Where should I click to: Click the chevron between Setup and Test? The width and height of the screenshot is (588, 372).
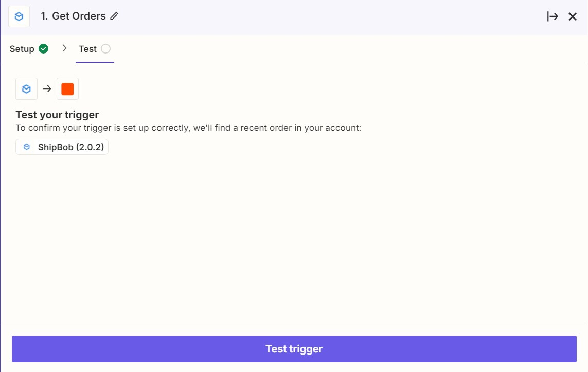tap(65, 48)
